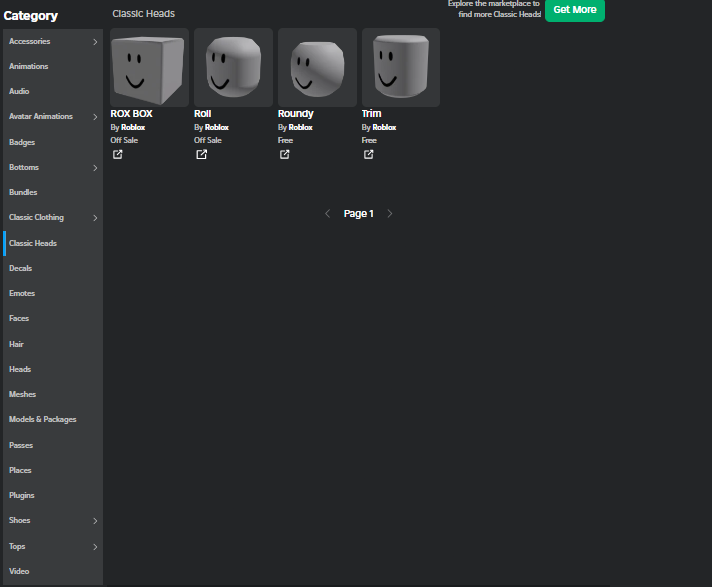Open the Roll head thumbnail

(233, 67)
